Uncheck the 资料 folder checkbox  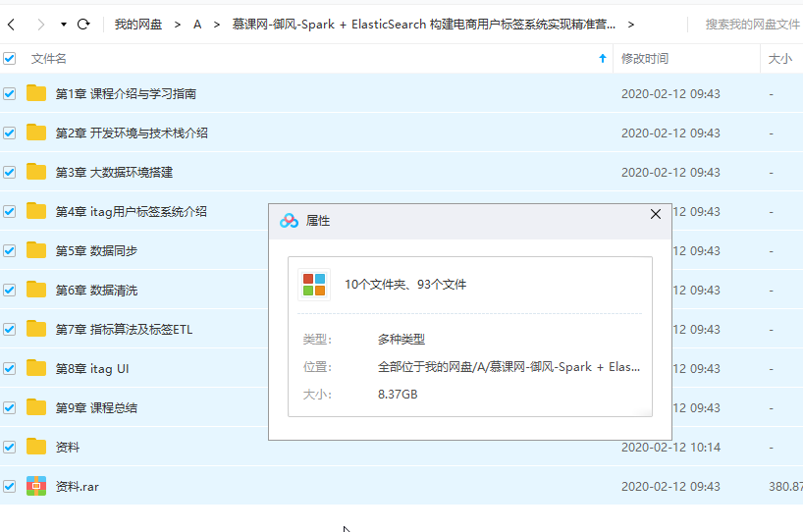pos(9,447)
